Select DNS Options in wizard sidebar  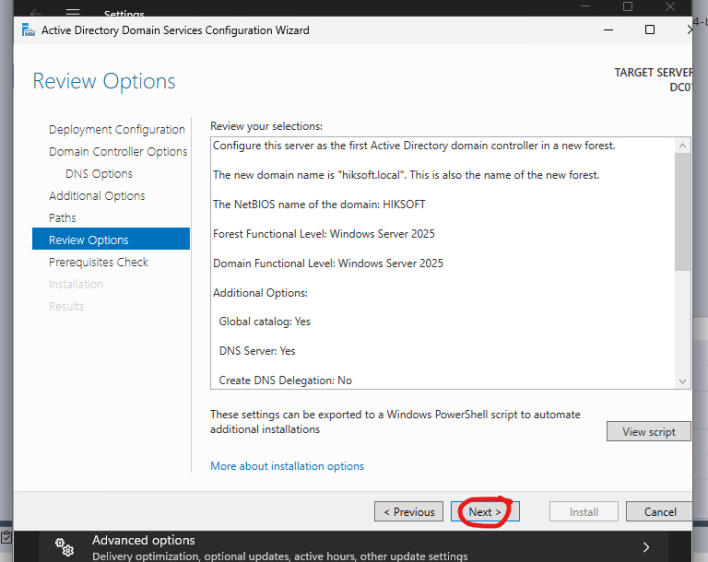pos(99,174)
